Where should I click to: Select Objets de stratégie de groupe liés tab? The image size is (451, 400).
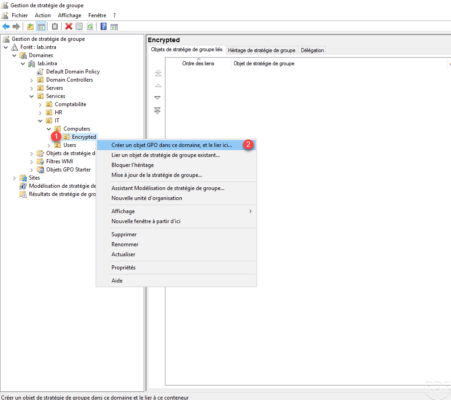(x=186, y=50)
